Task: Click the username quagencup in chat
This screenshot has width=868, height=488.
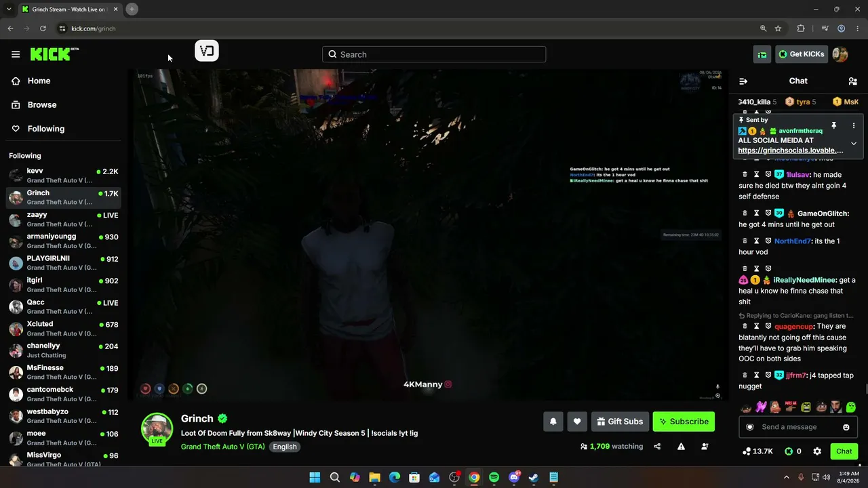Action: pos(794,327)
